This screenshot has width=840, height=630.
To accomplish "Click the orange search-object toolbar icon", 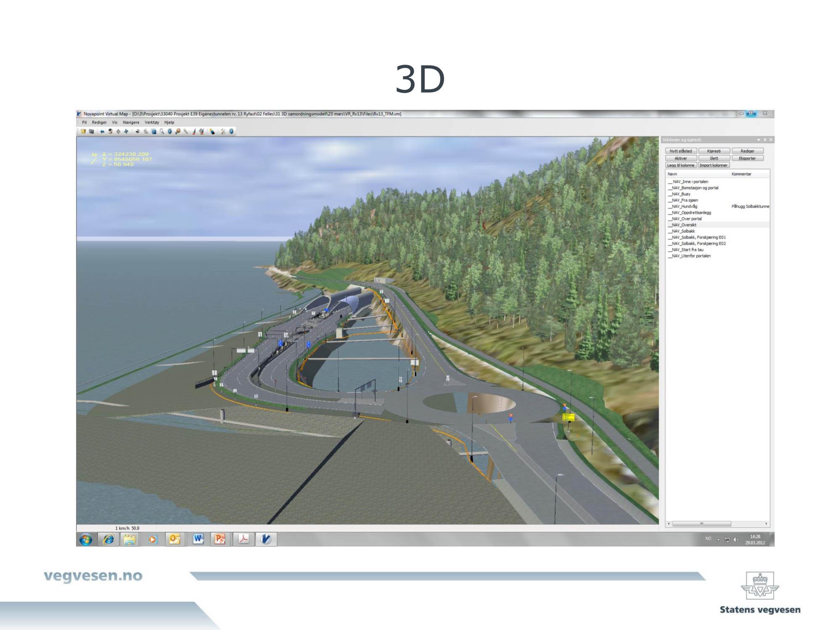I will (178, 131).
